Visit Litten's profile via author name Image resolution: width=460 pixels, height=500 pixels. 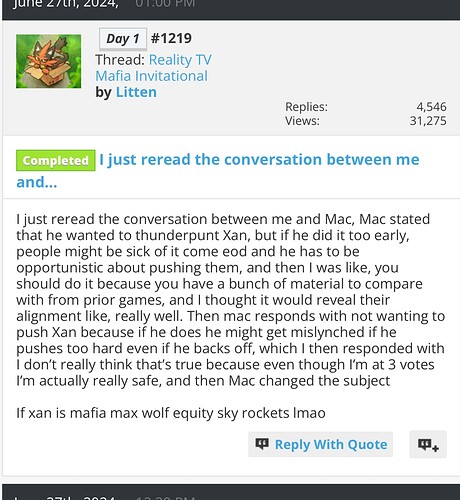(x=136, y=92)
